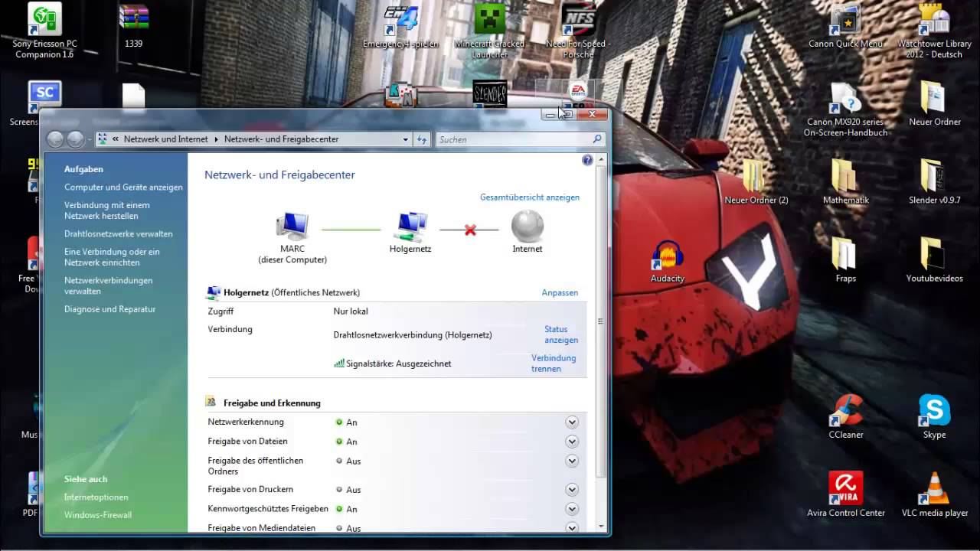980x551 pixels.
Task: Expand the Freigabe von Mediendateien row
Action: pyautogui.click(x=571, y=527)
